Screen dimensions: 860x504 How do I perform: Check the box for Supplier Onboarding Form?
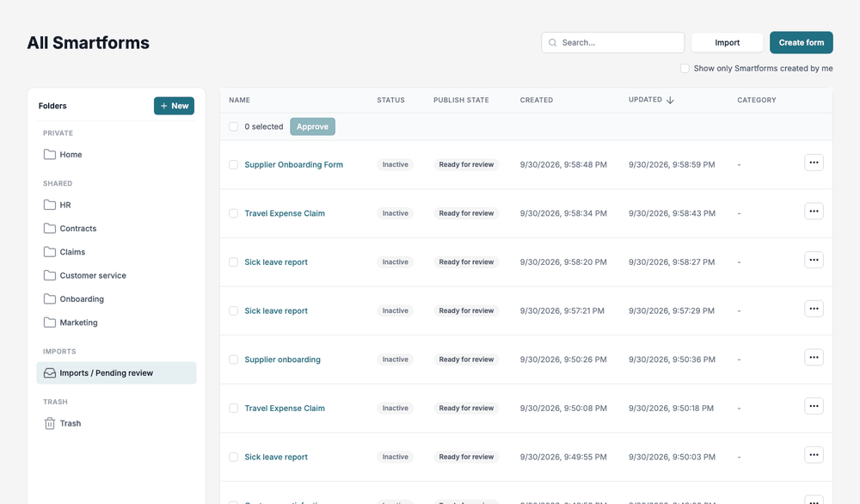pos(234,164)
